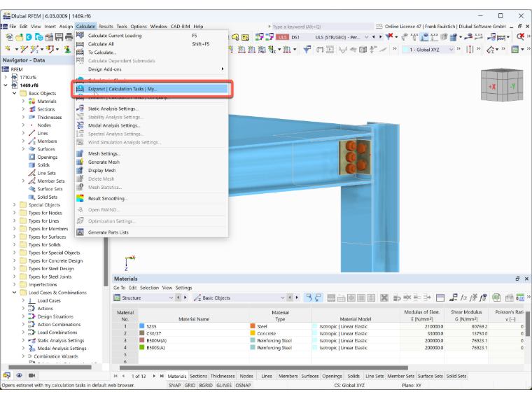This screenshot has width=532, height=399.
Task: Choose Calculate Current Loading
Action: [151, 36]
